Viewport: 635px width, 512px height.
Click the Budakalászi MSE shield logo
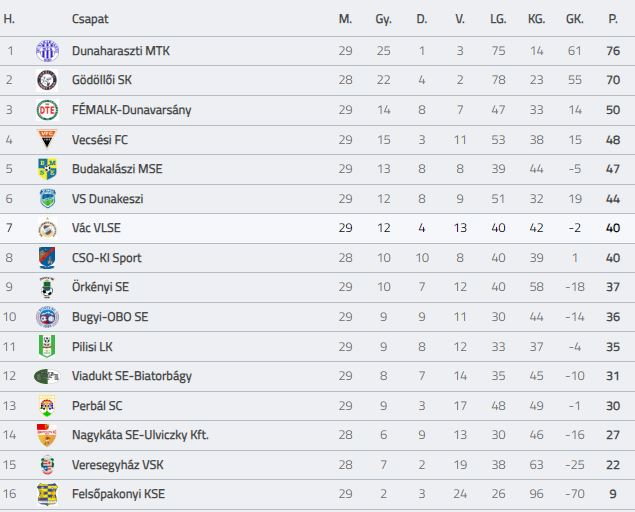(x=47, y=169)
